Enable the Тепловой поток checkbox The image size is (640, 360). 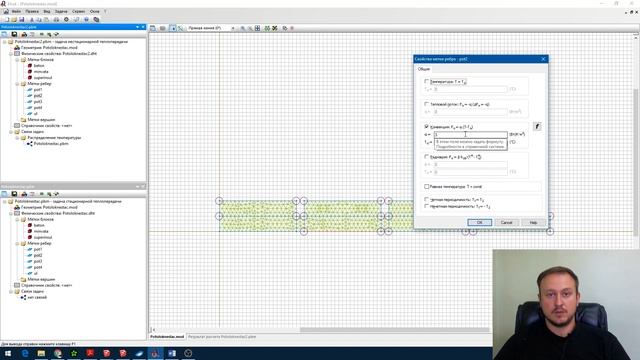click(x=427, y=104)
